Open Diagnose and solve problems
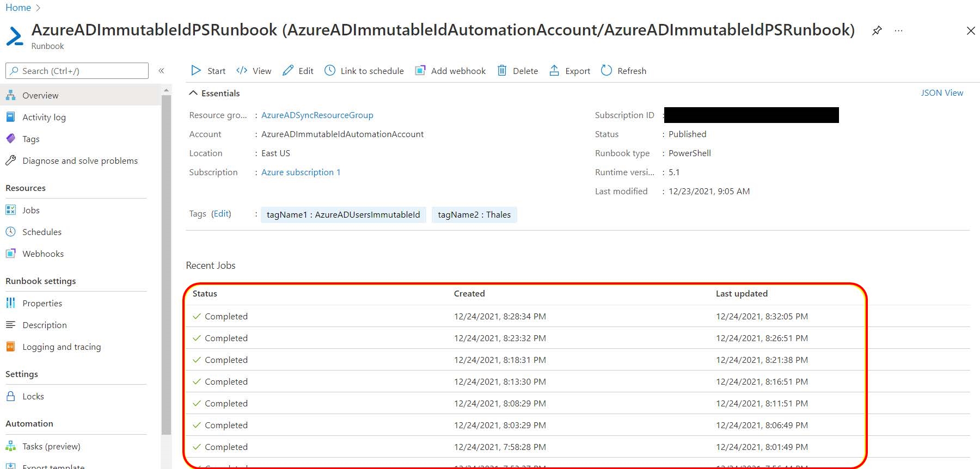Screen dimensions: 980x469 81,161
